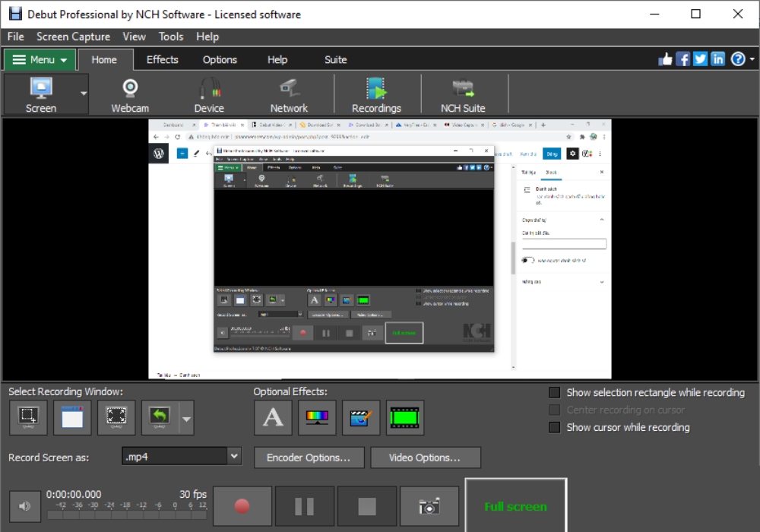Open the green Menu dropdown
Screen dimensions: 760x532
[40, 59]
